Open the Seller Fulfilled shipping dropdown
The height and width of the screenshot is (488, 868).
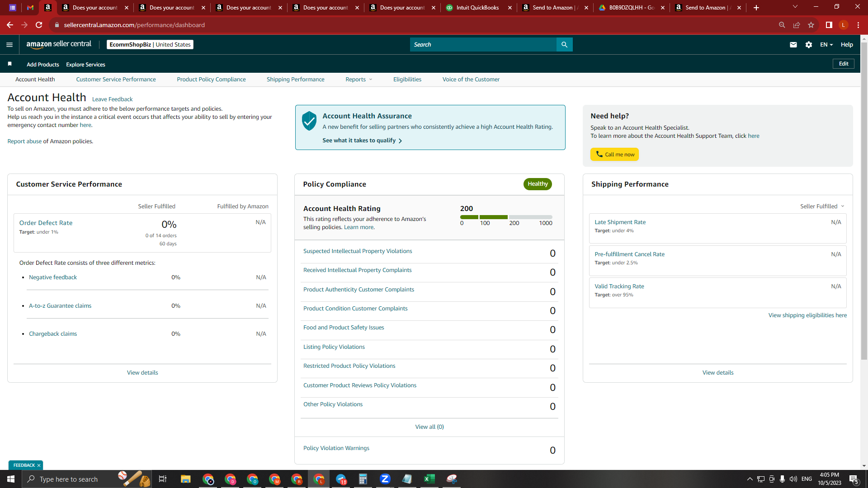click(822, 206)
